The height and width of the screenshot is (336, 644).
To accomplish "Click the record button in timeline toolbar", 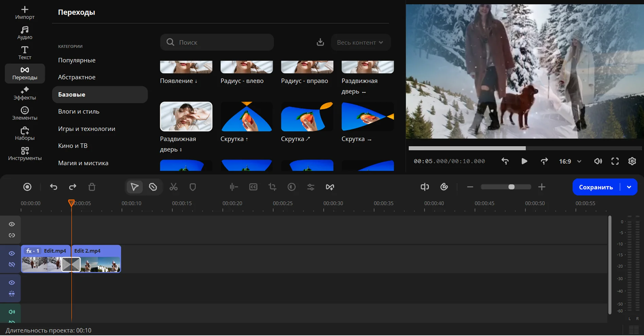I will 27,187.
